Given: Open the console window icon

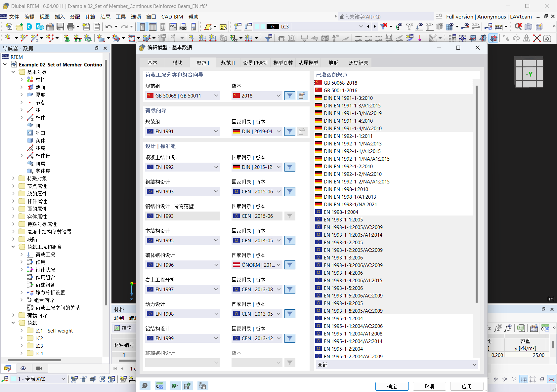Looking at the screenshot, I should click(173, 27).
